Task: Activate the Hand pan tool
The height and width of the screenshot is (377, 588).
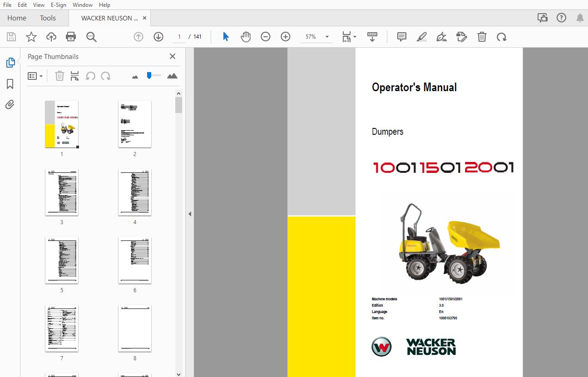Action: coord(246,37)
